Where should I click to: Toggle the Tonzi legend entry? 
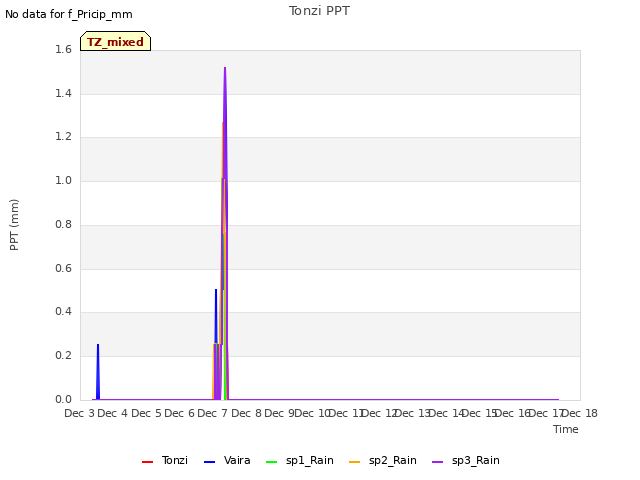(165, 460)
